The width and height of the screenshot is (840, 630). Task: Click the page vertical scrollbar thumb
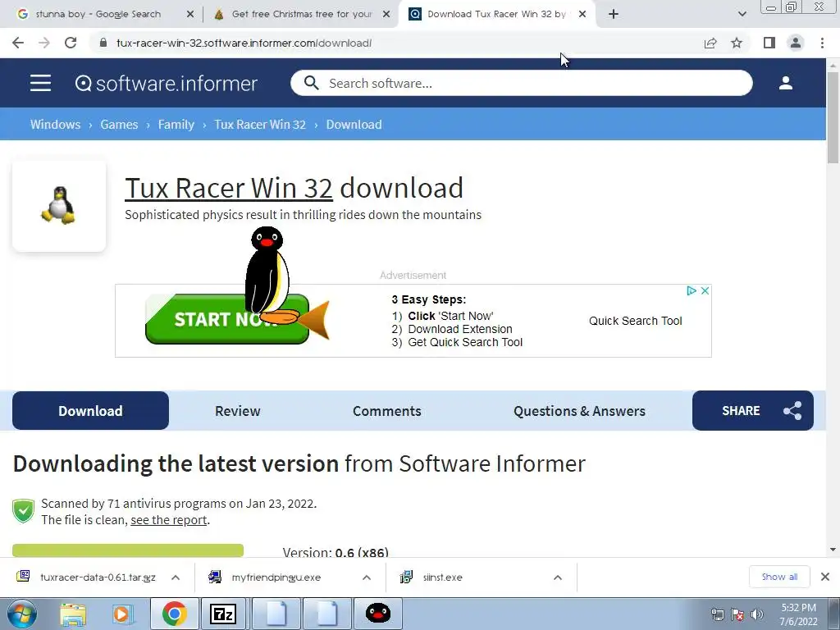pos(833,116)
